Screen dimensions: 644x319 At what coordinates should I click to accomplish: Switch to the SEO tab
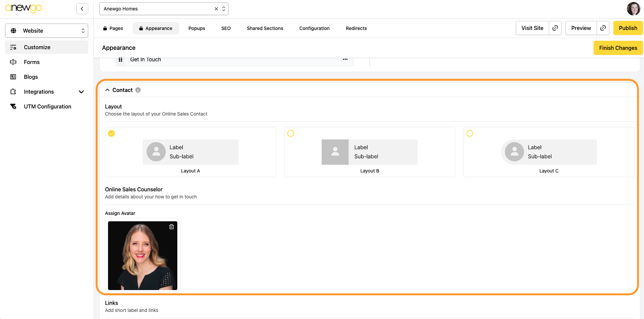coord(226,28)
